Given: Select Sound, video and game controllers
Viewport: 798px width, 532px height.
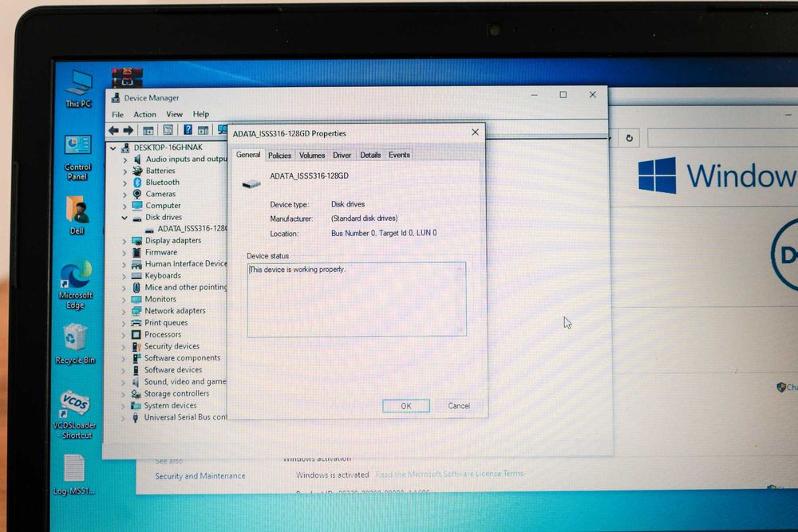Looking at the screenshot, I should click(x=185, y=382).
